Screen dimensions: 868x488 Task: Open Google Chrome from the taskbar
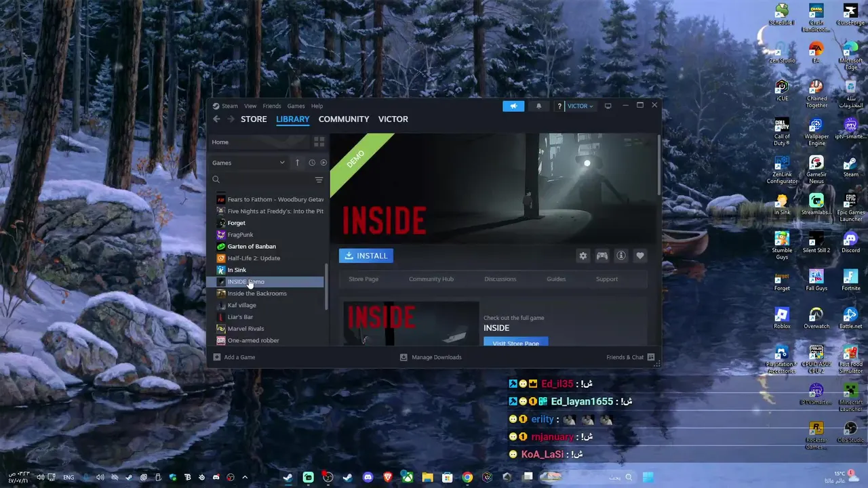click(467, 477)
